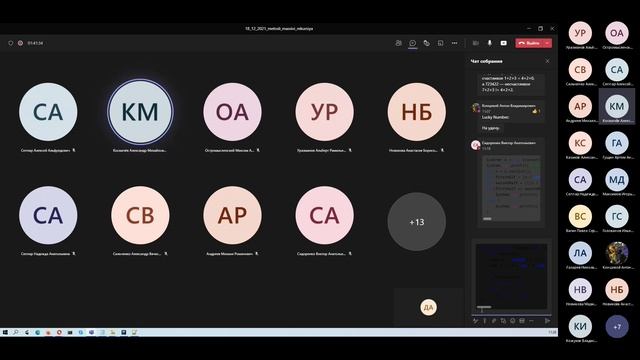Click the ГС avatar in right strip
The height and width of the screenshot is (360, 640).
[617, 216]
